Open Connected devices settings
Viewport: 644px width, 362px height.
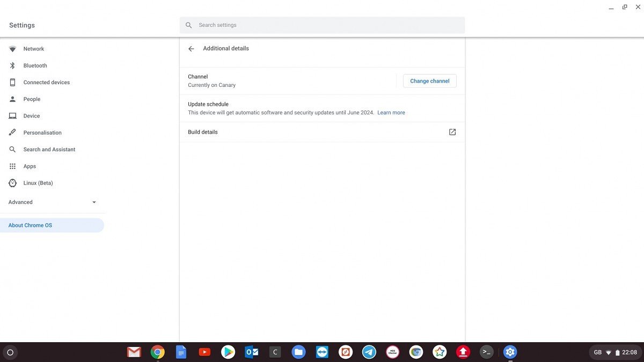point(46,82)
